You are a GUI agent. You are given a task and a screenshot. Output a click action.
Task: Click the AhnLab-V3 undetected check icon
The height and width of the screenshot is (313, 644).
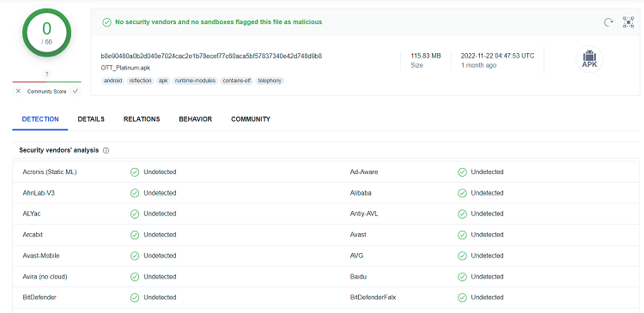pyautogui.click(x=135, y=193)
